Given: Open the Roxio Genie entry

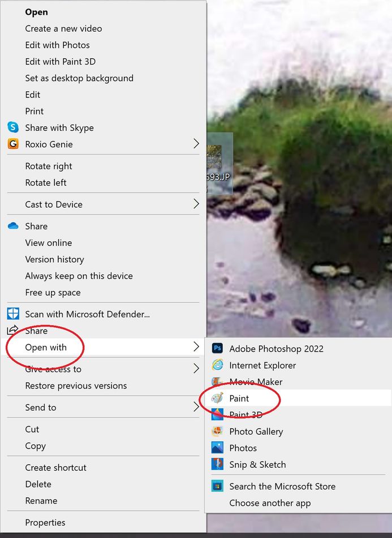Looking at the screenshot, I should tap(49, 144).
